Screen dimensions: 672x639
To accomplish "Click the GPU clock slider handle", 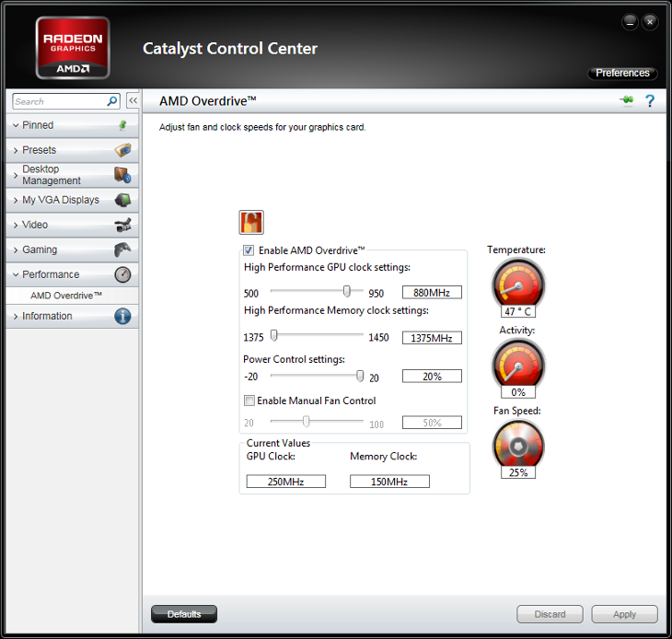I will (347, 291).
